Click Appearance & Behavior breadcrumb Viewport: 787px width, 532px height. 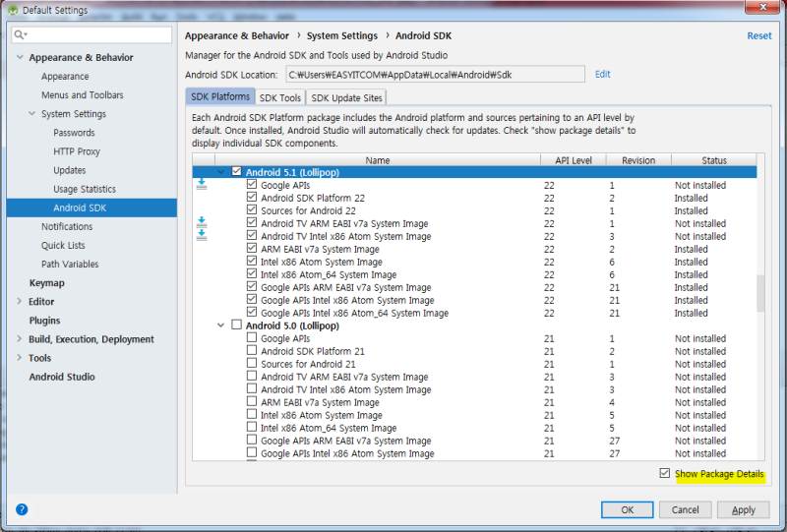[x=237, y=35]
